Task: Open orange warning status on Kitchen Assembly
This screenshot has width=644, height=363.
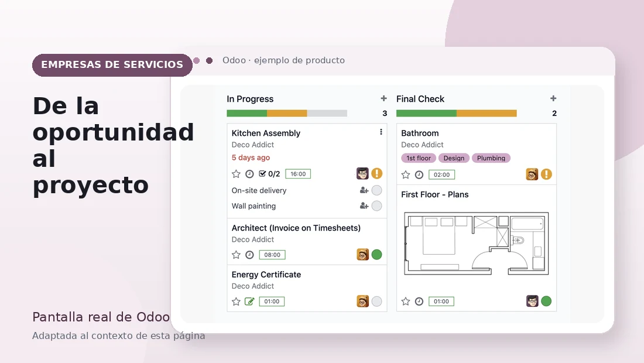Action: click(x=377, y=174)
